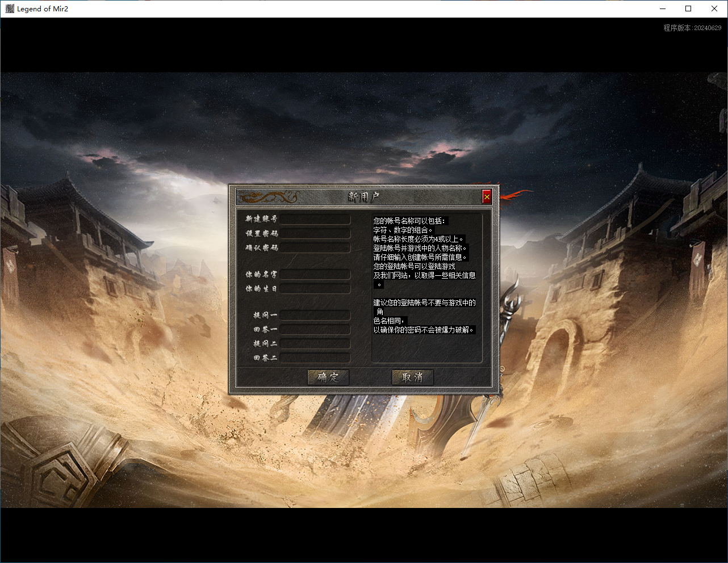728x563 pixels.
Task: Click the hint line 您的帐号名称可以包括:
Action: coord(410,221)
